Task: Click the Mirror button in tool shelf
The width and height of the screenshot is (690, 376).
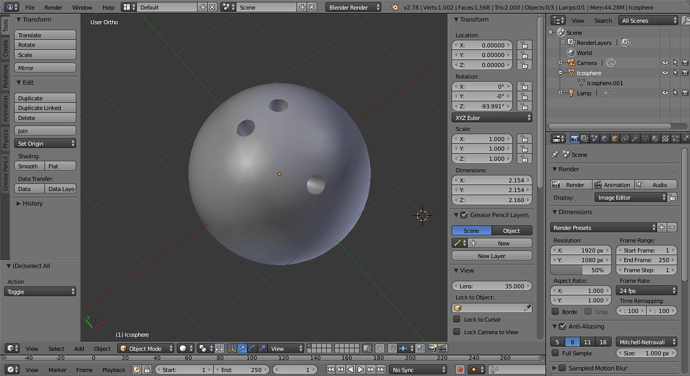Action: pyautogui.click(x=45, y=67)
